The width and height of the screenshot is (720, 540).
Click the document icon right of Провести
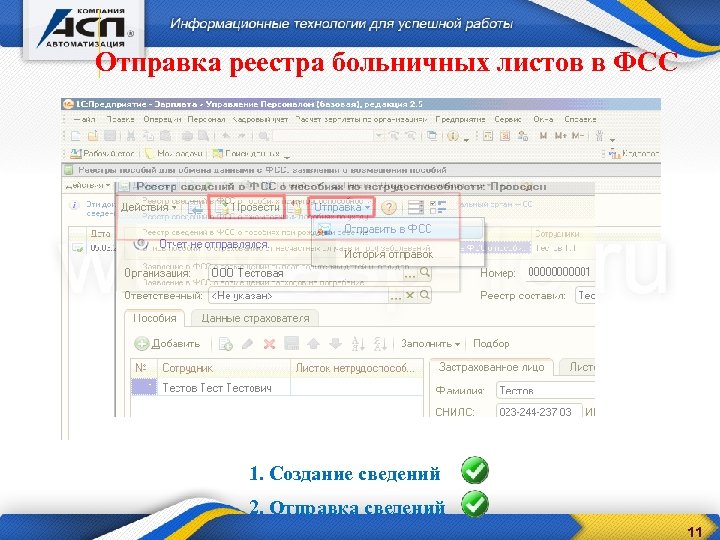pyautogui.click(x=294, y=208)
